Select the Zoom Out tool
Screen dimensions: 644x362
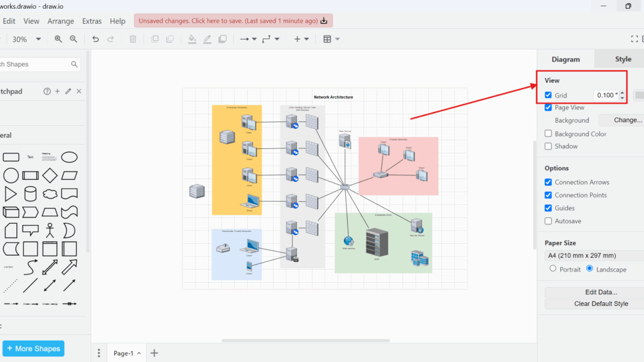(x=74, y=39)
